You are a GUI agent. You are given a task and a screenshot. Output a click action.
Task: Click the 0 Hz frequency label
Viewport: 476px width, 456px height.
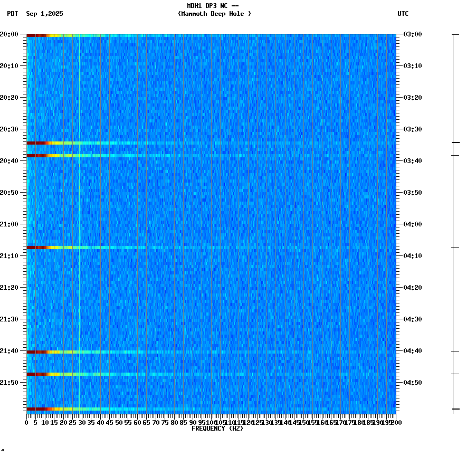coord(25,422)
